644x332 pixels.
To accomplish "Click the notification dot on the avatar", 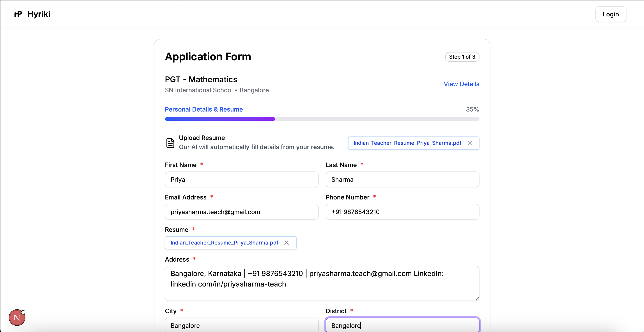I will pos(23,312).
